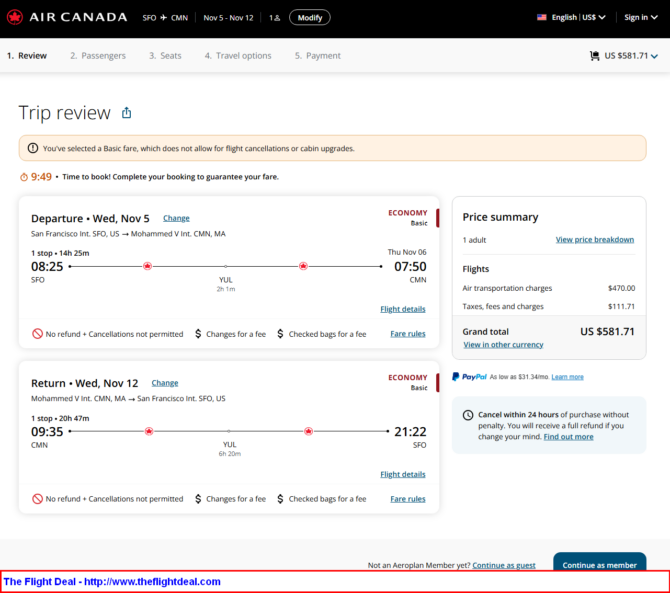Click the Nov 5 - Nov 12 dates in header
The width and height of the screenshot is (670, 593).
228,18
